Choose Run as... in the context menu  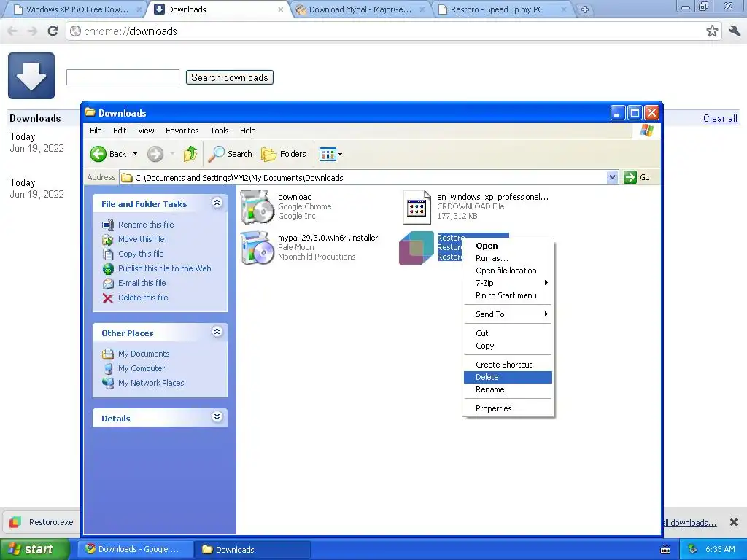pyautogui.click(x=508, y=259)
